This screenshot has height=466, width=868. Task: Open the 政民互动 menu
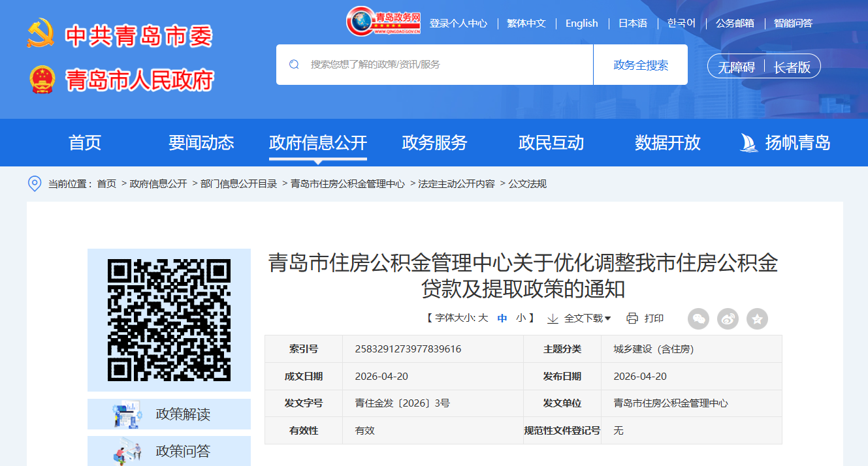point(551,143)
